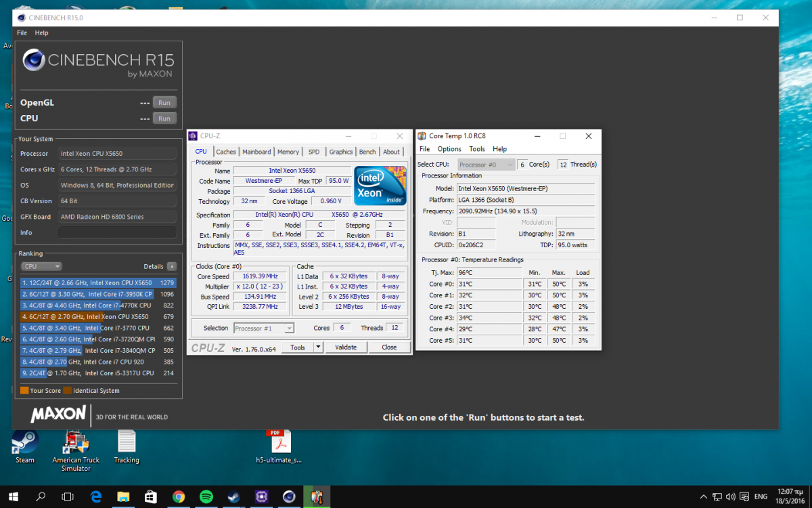Select ranking row Core i7-4770K 822
The height and width of the screenshot is (508, 812).
[98, 305]
